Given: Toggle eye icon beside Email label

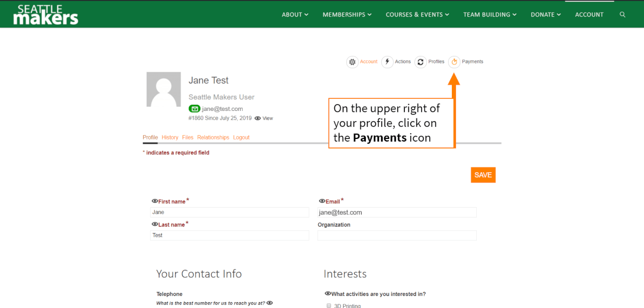Looking at the screenshot, I should pos(322,201).
